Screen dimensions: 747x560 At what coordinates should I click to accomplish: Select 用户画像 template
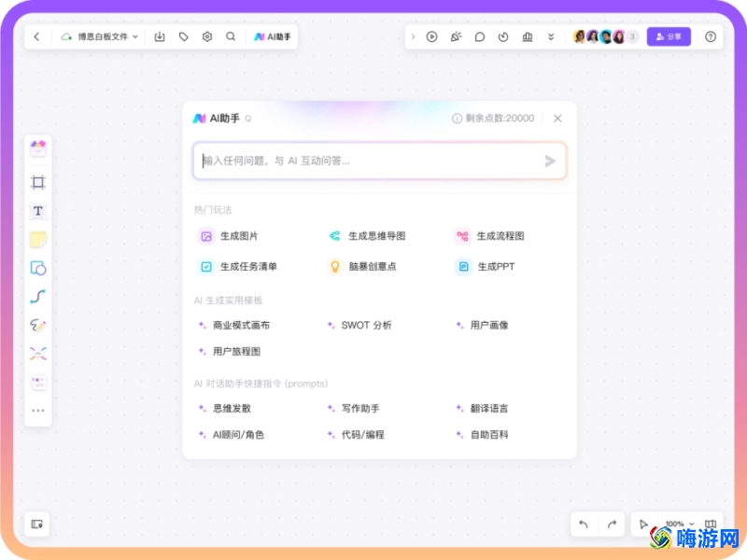[x=482, y=325]
